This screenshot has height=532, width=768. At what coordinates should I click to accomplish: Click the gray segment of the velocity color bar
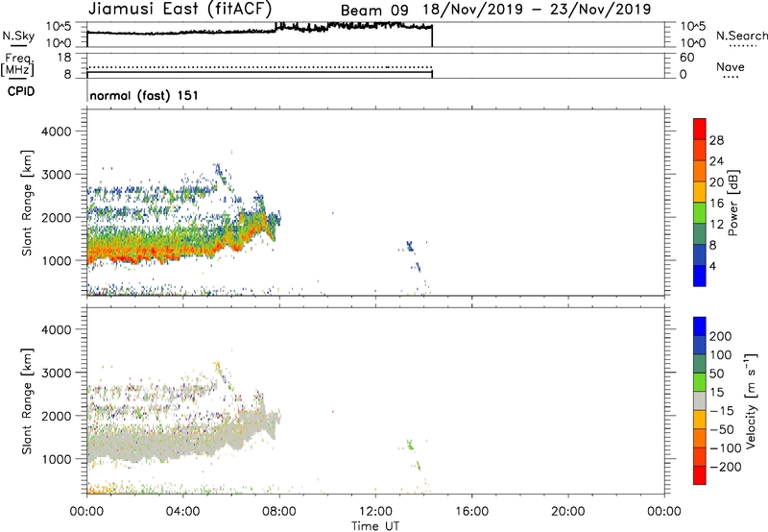click(700, 400)
